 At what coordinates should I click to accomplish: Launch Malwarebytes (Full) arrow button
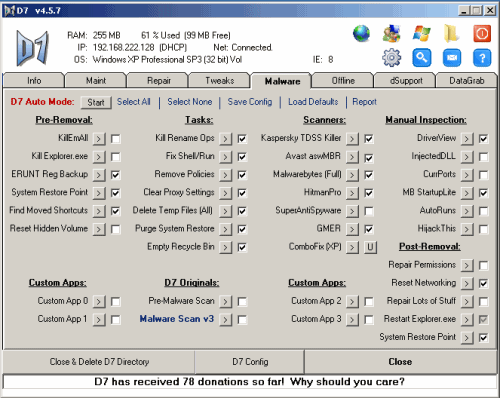pos(352,175)
